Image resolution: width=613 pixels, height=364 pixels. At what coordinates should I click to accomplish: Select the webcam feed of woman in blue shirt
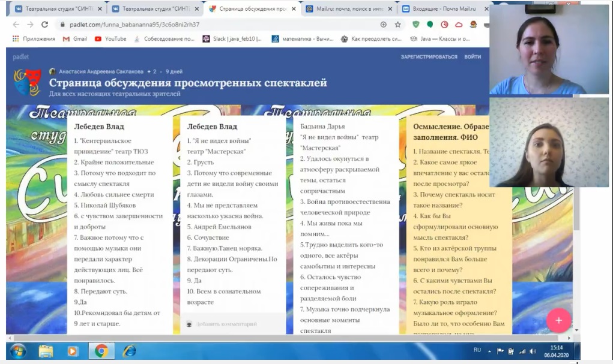click(549, 49)
